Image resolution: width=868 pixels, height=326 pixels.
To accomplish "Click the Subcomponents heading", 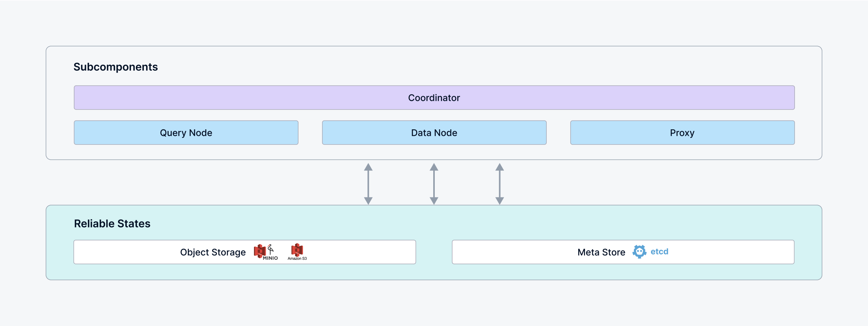I will tap(116, 67).
